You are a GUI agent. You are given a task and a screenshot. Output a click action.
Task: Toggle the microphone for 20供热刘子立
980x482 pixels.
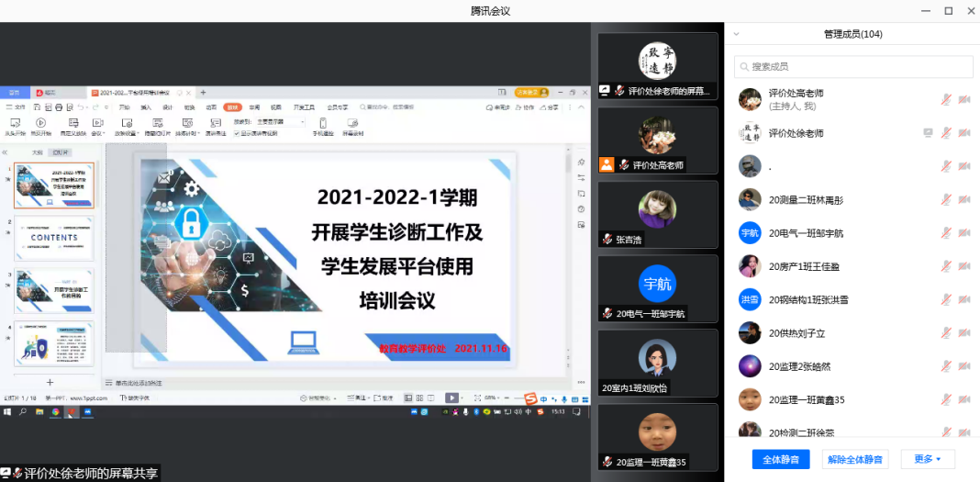click(945, 333)
